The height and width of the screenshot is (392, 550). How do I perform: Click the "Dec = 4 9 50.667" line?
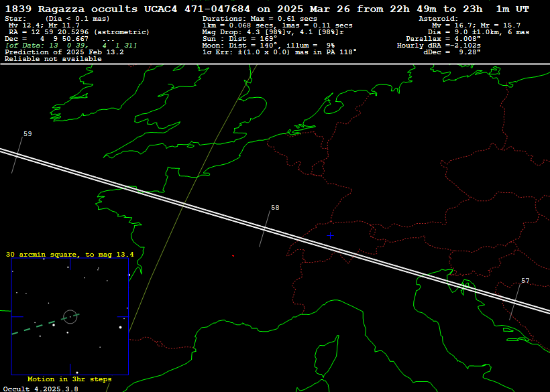(x=47, y=39)
